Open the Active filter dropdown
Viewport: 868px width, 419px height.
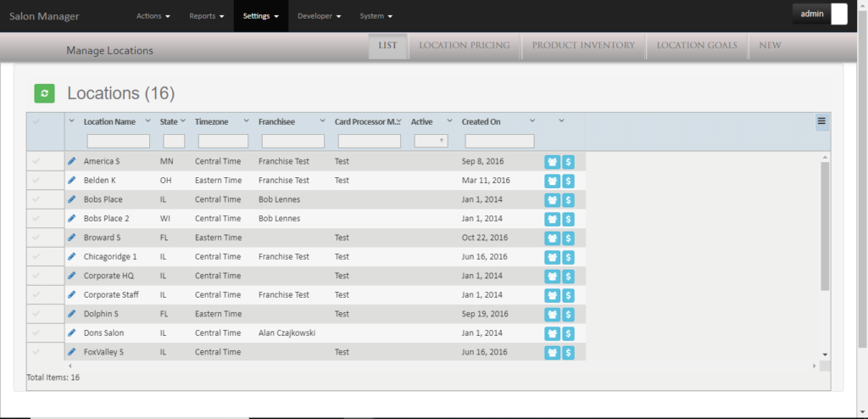click(x=431, y=141)
